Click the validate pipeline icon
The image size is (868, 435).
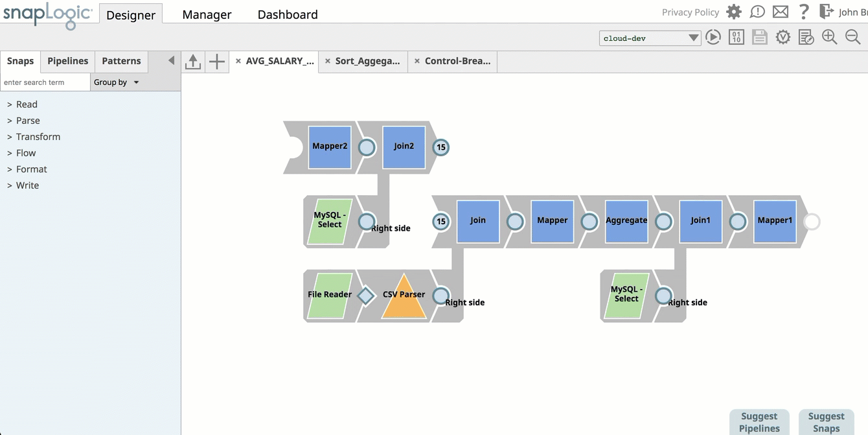point(783,38)
